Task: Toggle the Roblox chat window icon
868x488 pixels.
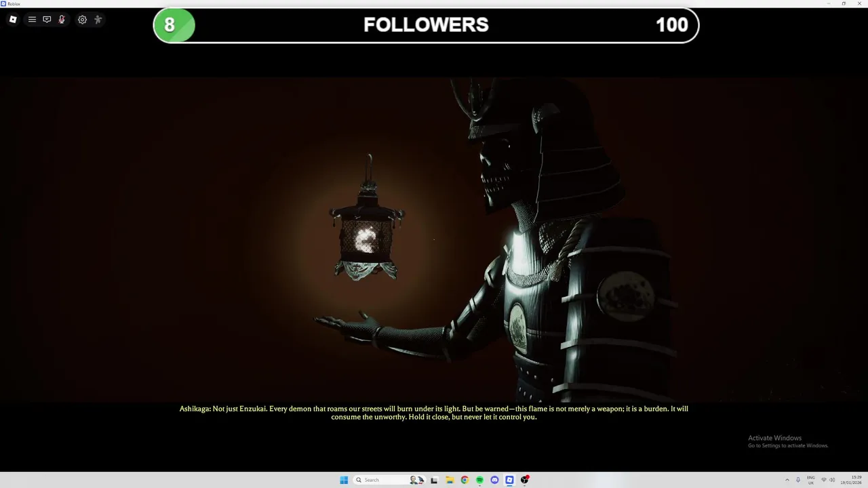Action: coord(47,20)
